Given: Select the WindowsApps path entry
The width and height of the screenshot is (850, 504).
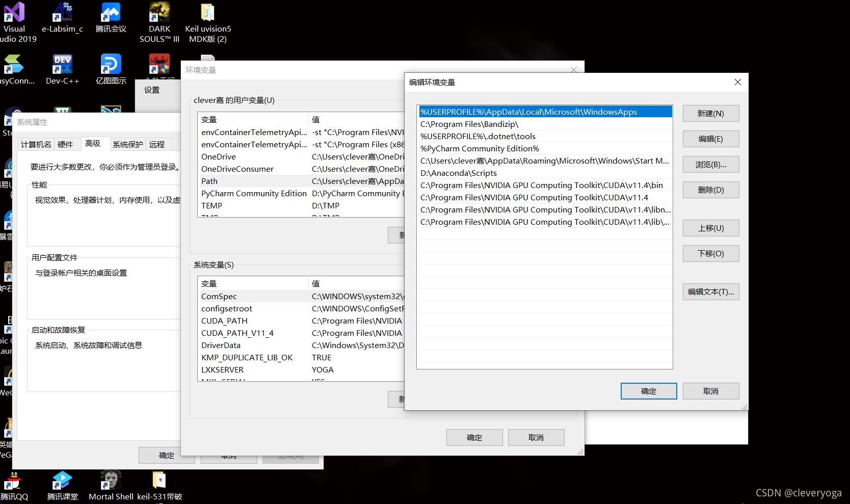Looking at the screenshot, I should coord(545,112).
